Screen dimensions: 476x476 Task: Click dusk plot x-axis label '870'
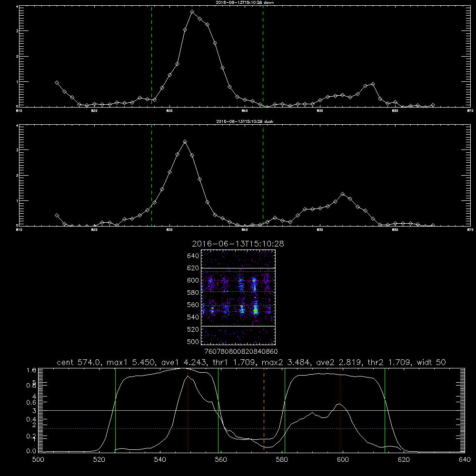(x=470, y=230)
